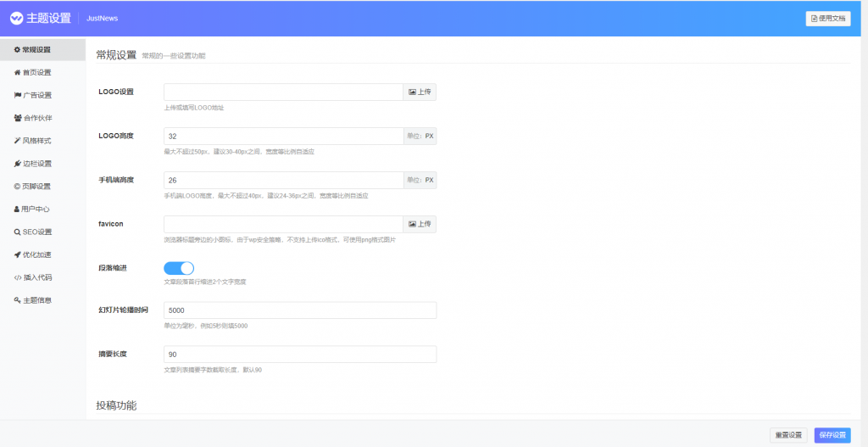This screenshot has width=868, height=447.
Task: Click the copyright icon beside 页脚设置
Action: click(17, 186)
